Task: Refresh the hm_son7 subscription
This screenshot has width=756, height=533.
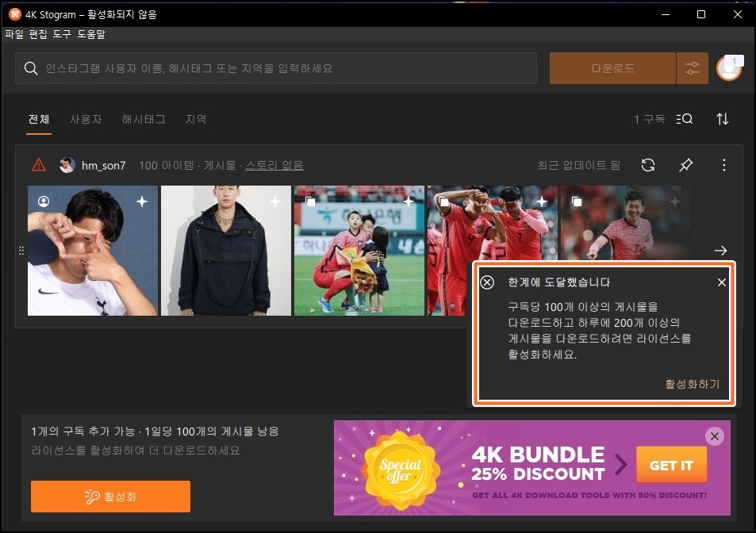Action: coord(648,165)
